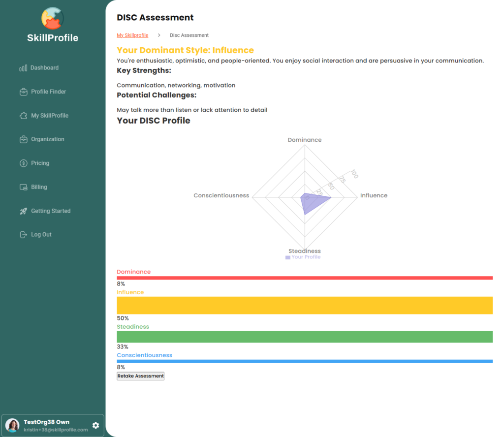Screen dimensions: 504x437
Task: Open settings with the gear icon
Action: [x=95, y=425]
